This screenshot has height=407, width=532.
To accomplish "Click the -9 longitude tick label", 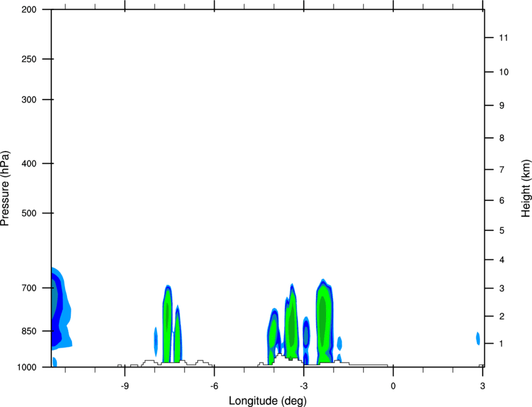I will (125, 386).
